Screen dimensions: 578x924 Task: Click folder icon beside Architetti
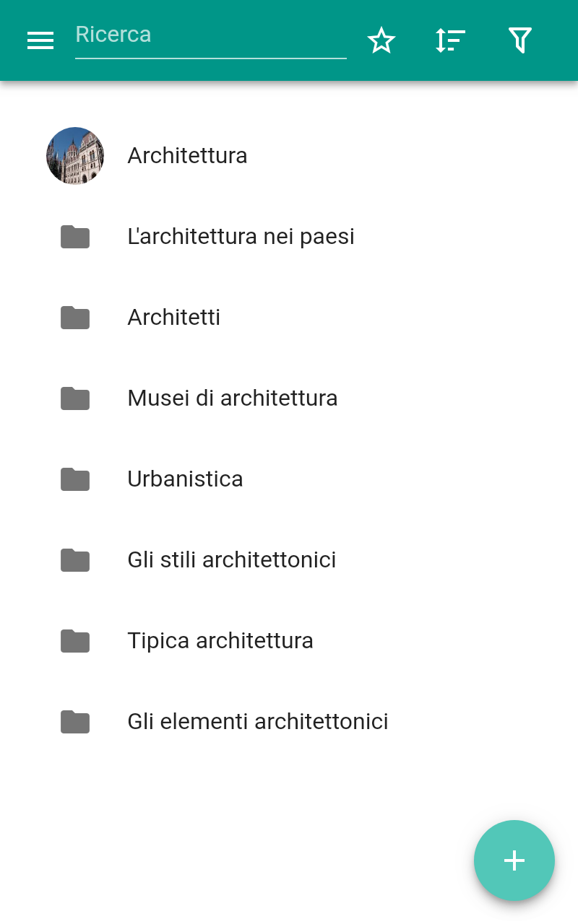click(x=75, y=318)
